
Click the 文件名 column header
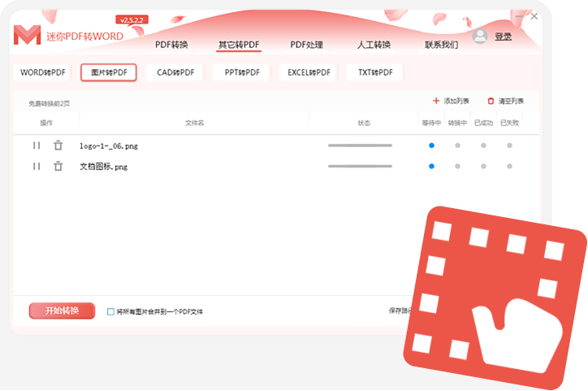pyautogui.click(x=194, y=123)
